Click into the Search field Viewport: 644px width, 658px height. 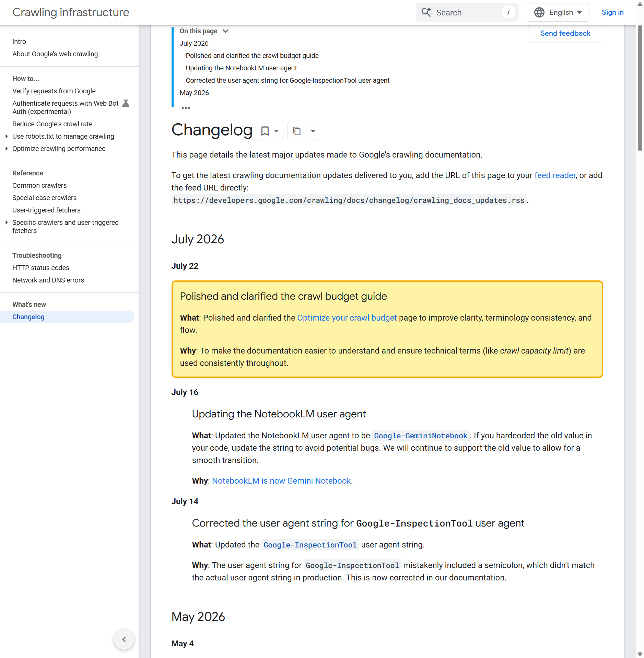467,12
